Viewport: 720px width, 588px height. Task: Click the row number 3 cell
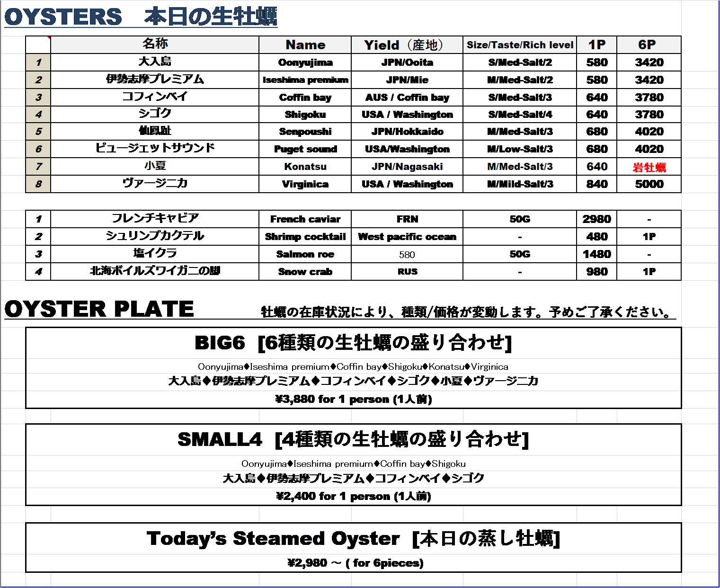click(38, 98)
